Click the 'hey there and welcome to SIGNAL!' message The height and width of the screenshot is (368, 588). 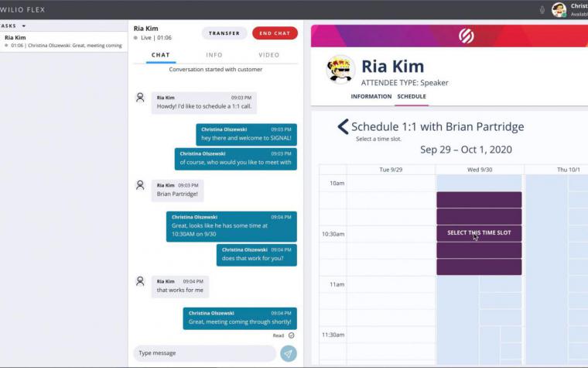pyautogui.click(x=246, y=135)
